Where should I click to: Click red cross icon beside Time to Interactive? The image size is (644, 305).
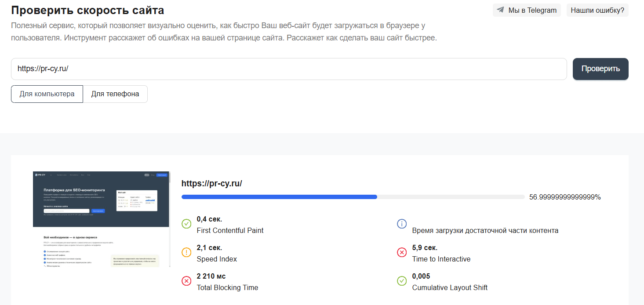pos(402,252)
